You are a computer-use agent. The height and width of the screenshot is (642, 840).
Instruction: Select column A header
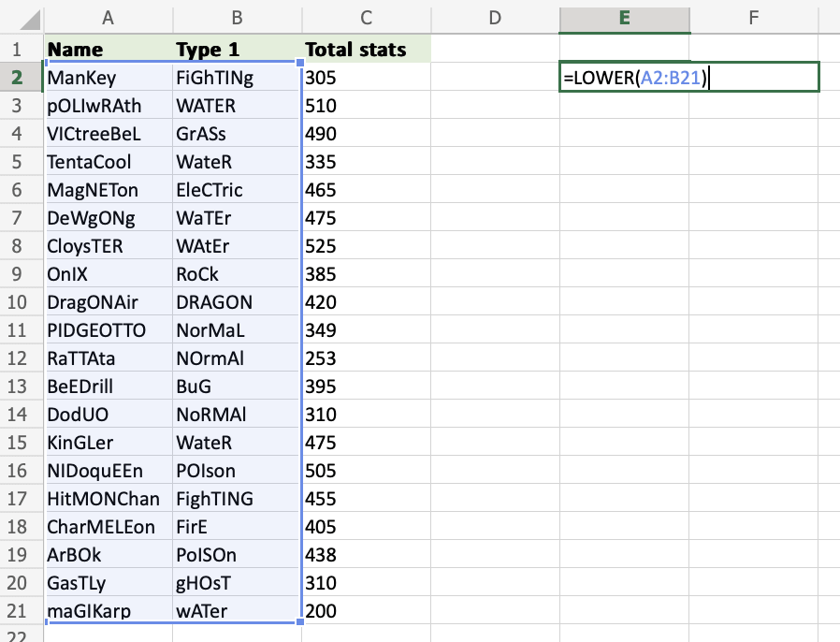[108, 17]
